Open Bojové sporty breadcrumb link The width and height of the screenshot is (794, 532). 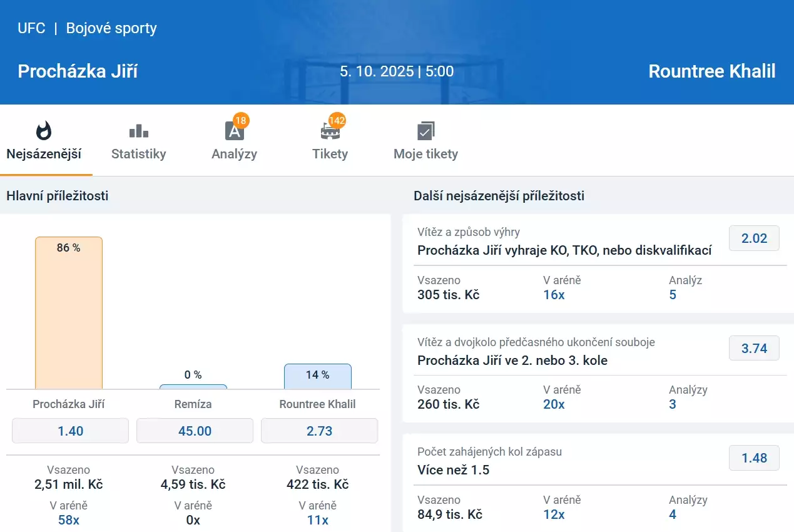[111, 28]
